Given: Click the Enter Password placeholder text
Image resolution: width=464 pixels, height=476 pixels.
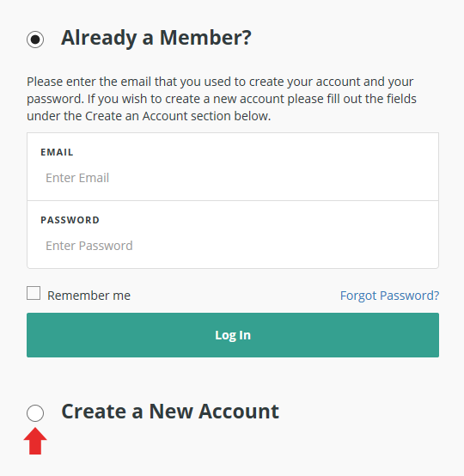Looking at the screenshot, I should coord(89,246).
